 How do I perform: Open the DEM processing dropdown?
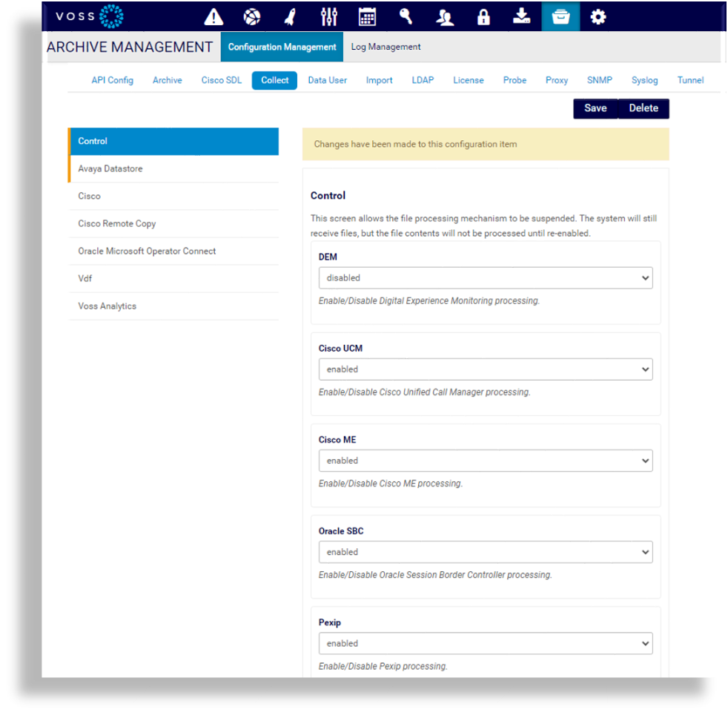pyautogui.click(x=485, y=277)
